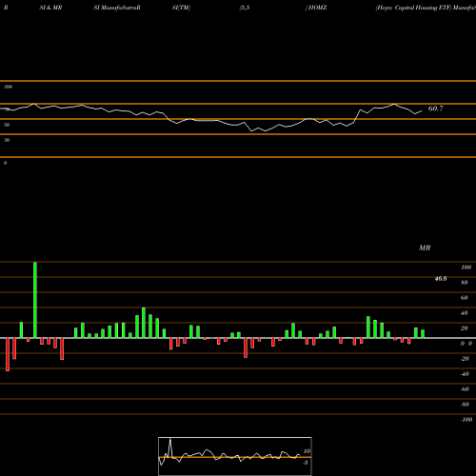
Task: Click the MR value 46.6
Action: [441, 279]
